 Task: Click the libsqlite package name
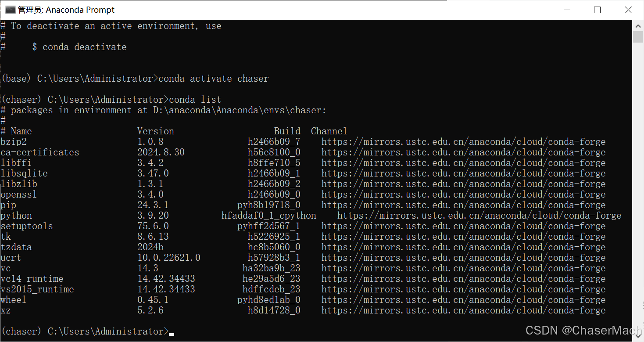24,173
